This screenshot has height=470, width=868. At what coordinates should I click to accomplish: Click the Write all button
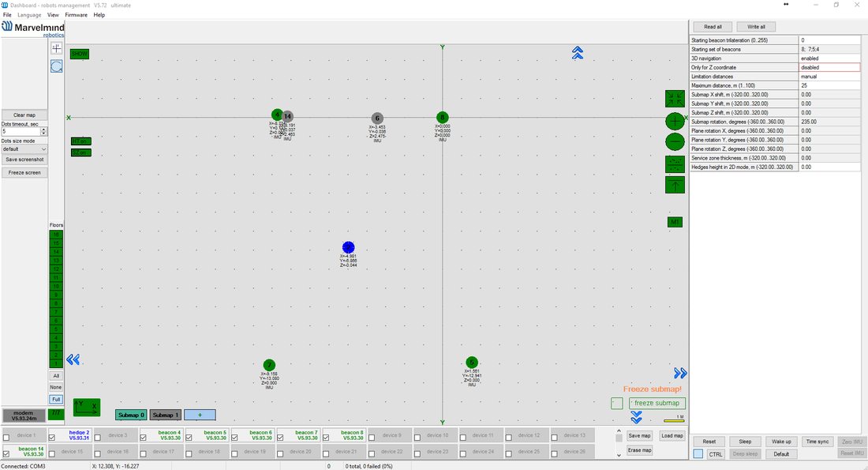[x=756, y=27]
